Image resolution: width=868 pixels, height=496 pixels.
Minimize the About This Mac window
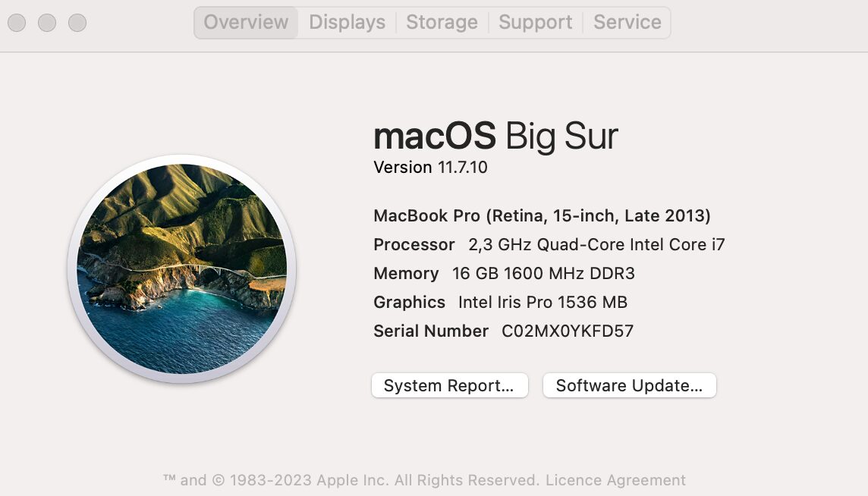pyautogui.click(x=47, y=23)
